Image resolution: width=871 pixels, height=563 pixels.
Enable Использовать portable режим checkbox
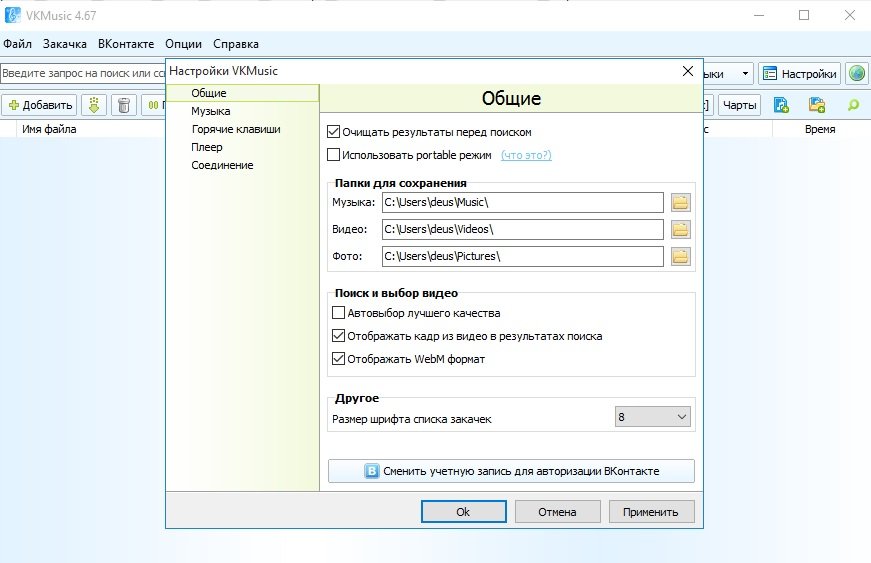(333, 155)
